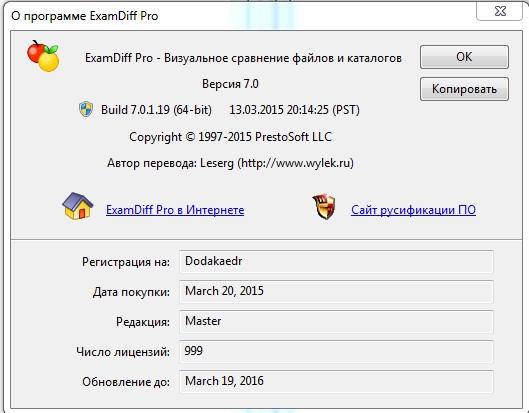Click the build timestamp 13.03.2015 20:14:25 (PST)

[295, 110]
